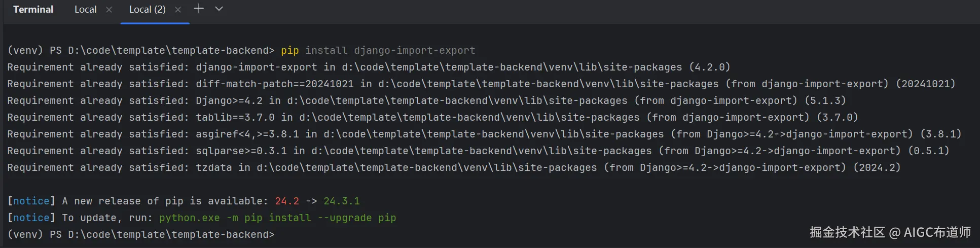Viewport: 980px width, 248px height.
Task: Click the second [notice] tag before To update
Action: pos(31,218)
